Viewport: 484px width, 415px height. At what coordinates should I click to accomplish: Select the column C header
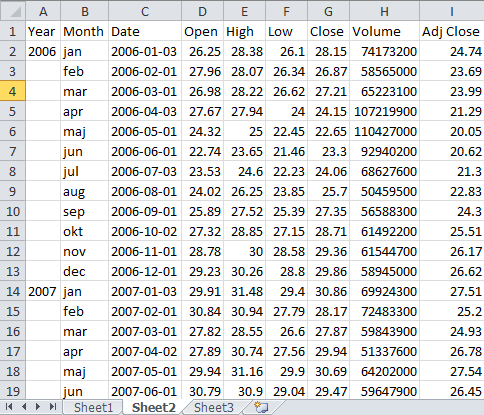pyautogui.click(x=145, y=11)
